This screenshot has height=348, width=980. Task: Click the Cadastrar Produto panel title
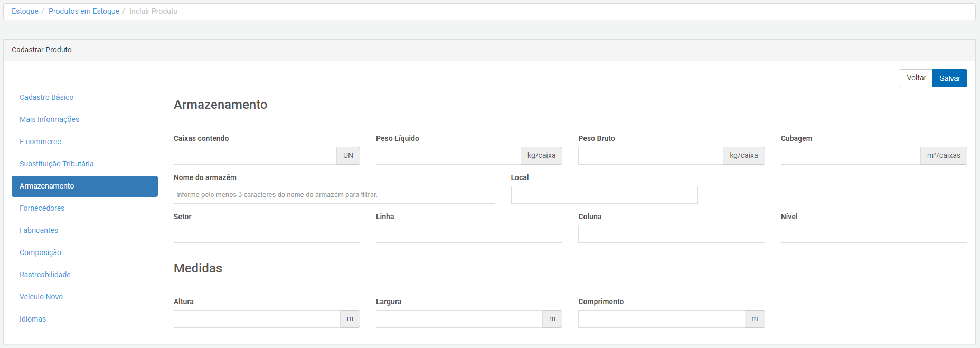pyautogui.click(x=42, y=50)
